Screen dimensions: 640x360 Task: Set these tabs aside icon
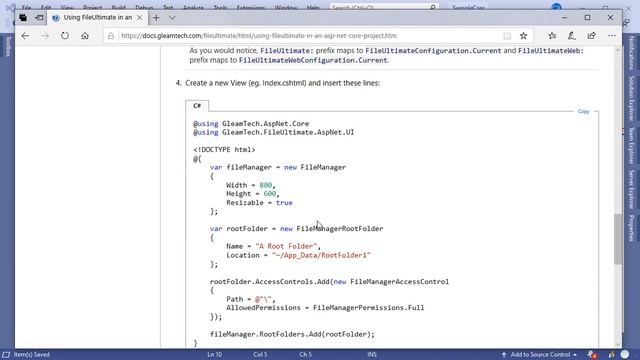pos(39,18)
